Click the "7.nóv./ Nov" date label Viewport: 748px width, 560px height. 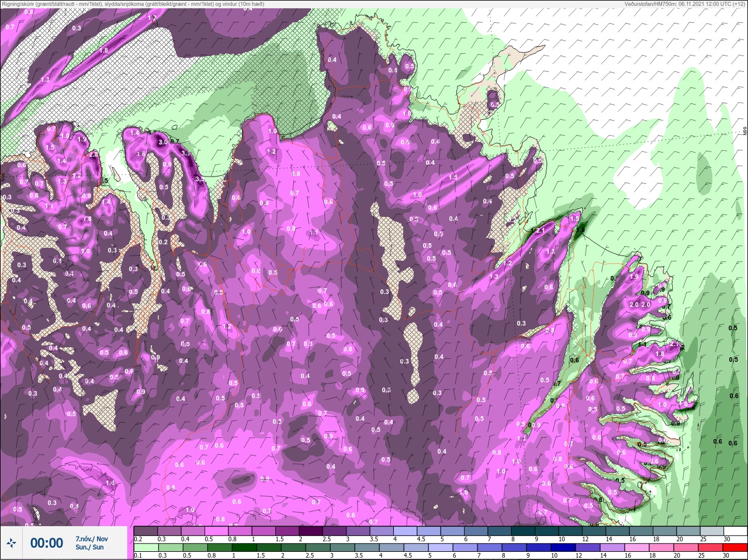tap(92, 538)
